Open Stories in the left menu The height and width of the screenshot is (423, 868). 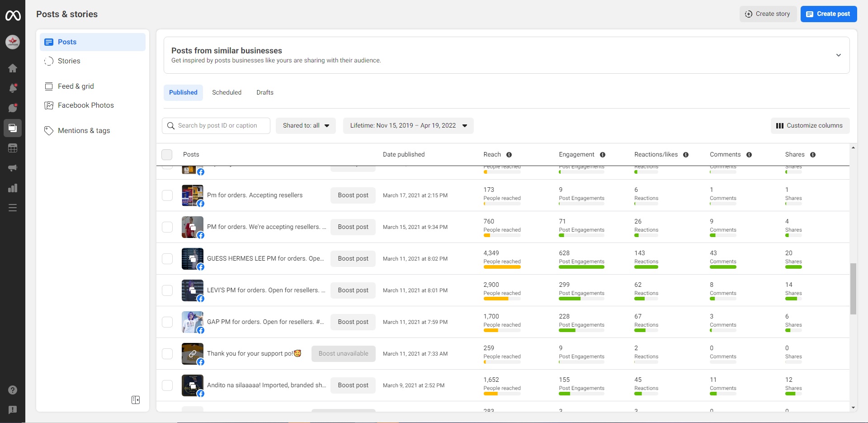pos(69,61)
